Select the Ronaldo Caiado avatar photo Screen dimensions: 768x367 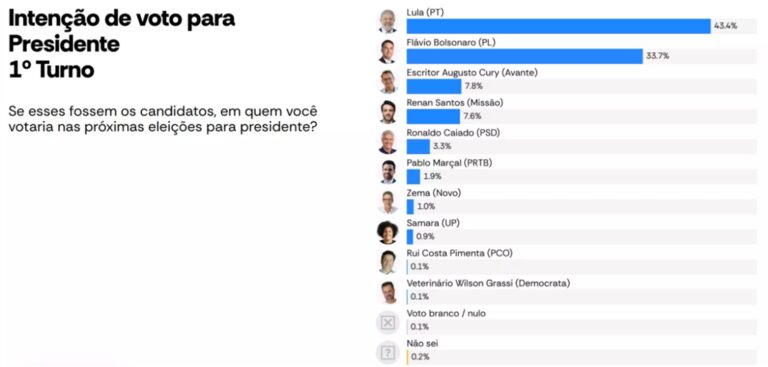pyautogui.click(x=387, y=142)
